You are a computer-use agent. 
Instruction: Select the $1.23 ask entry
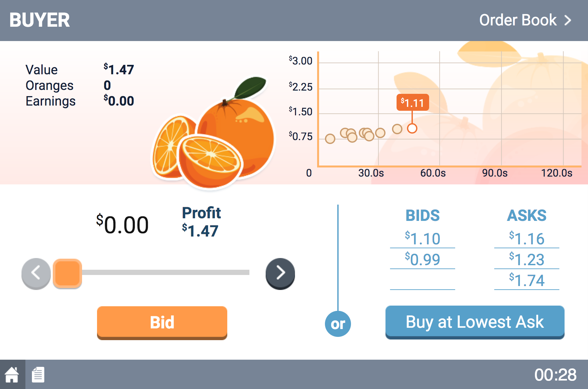[526, 260]
